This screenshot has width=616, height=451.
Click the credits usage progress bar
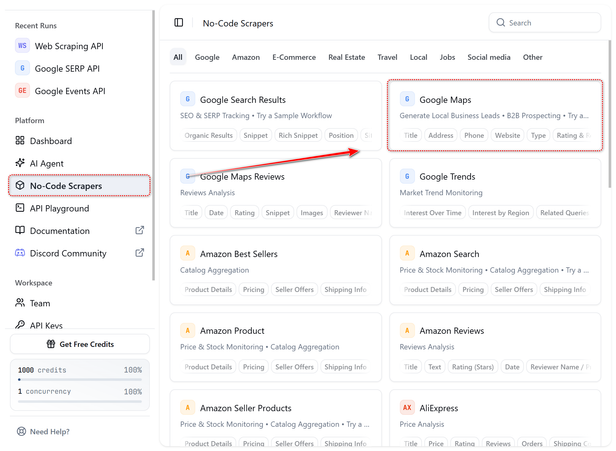click(80, 380)
